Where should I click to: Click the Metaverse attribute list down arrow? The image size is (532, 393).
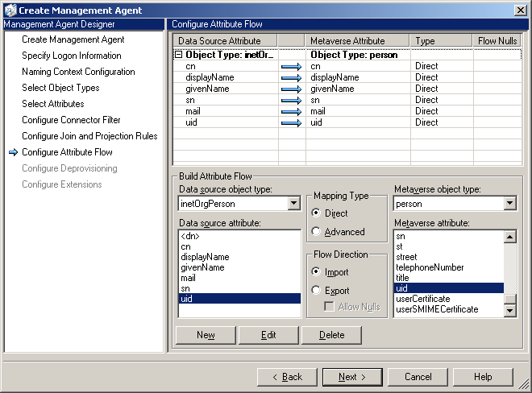click(509, 310)
